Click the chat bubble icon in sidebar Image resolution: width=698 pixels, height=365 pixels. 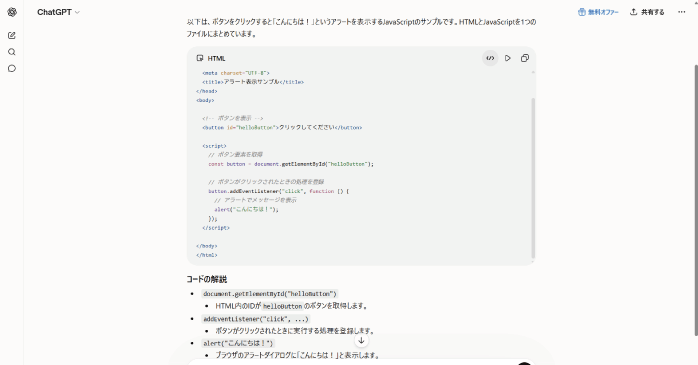(12, 69)
